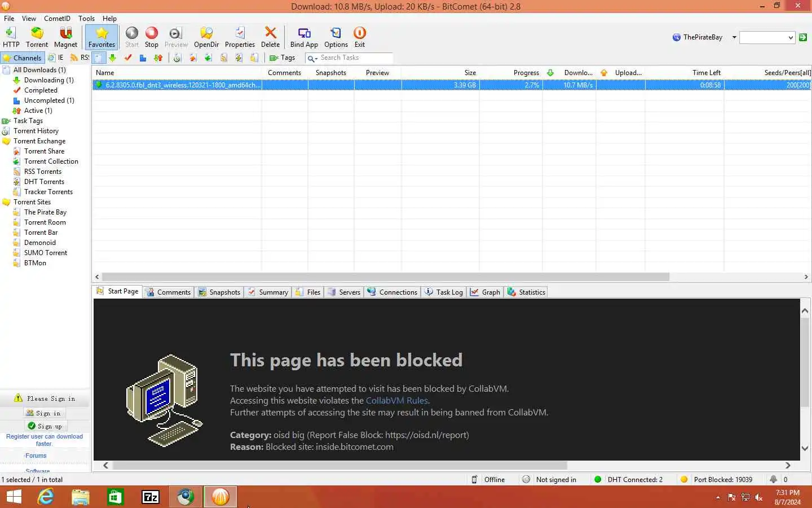Click the Torrent toolbar icon
The image size is (812, 508).
tap(37, 37)
